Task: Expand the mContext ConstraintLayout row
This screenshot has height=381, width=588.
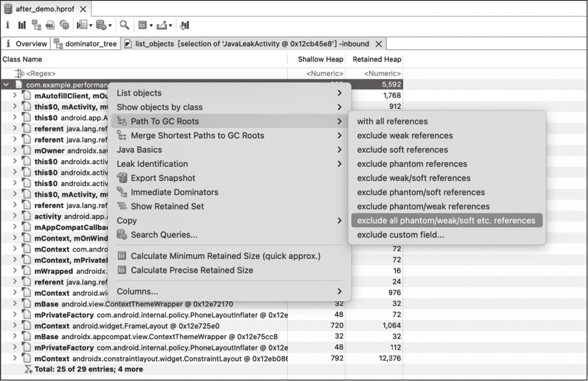Action: point(15,358)
